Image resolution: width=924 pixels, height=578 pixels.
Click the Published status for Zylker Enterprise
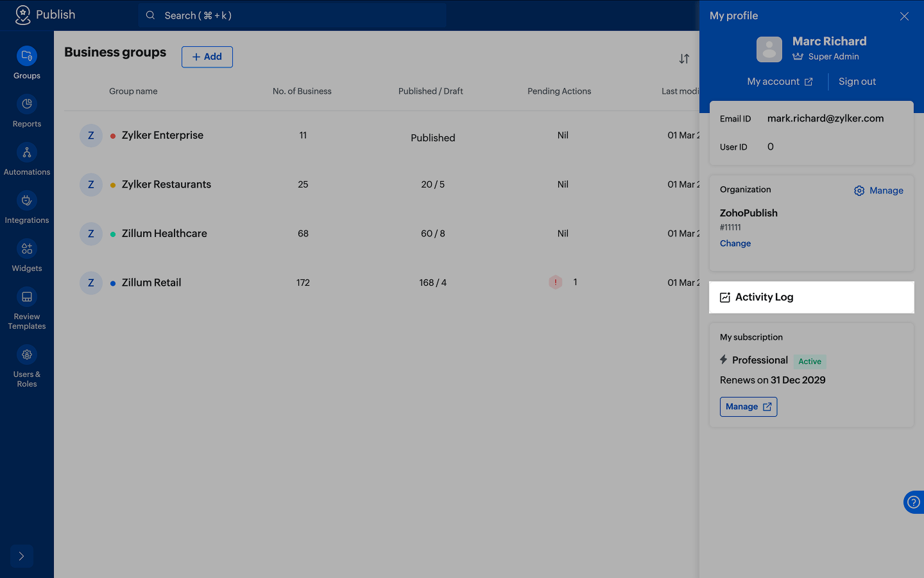433,138
